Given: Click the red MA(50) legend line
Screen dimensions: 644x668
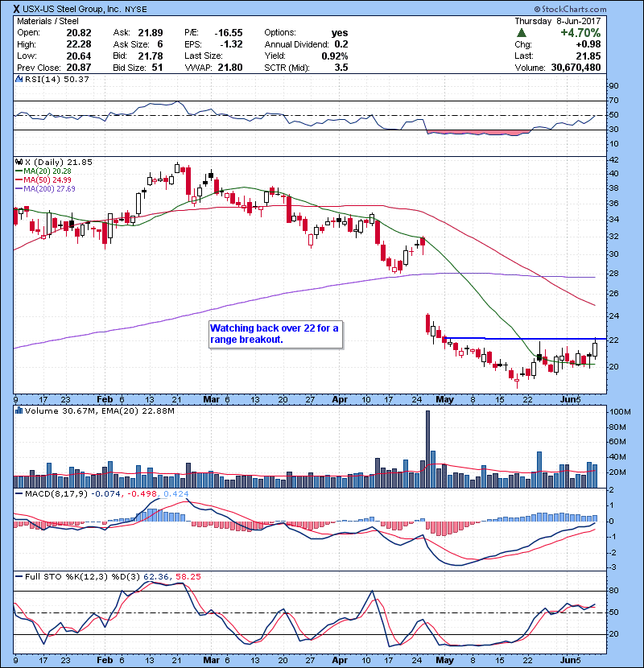Looking at the screenshot, I should [19, 179].
